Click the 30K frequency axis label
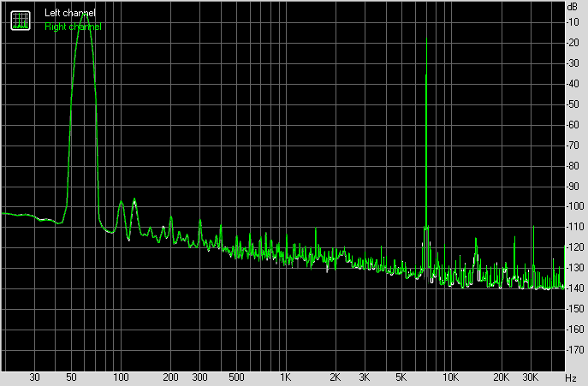Viewport: 588px width, 386px height. (530, 377)
